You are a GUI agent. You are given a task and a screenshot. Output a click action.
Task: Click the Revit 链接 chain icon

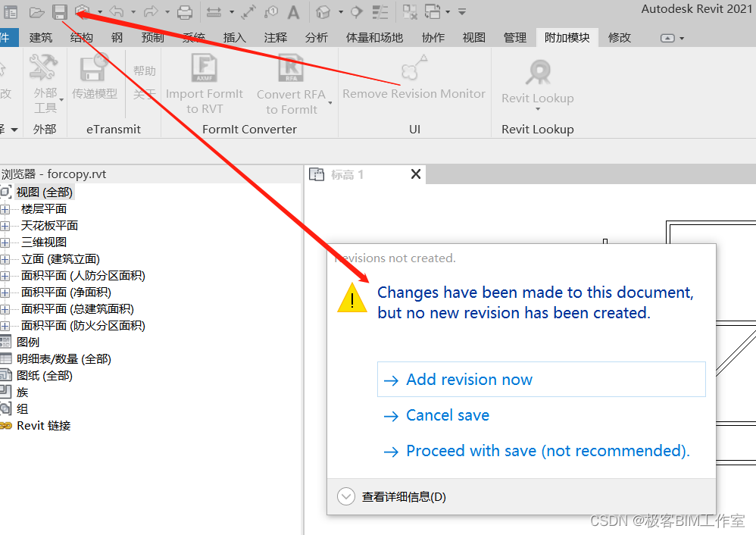(5, 425)
